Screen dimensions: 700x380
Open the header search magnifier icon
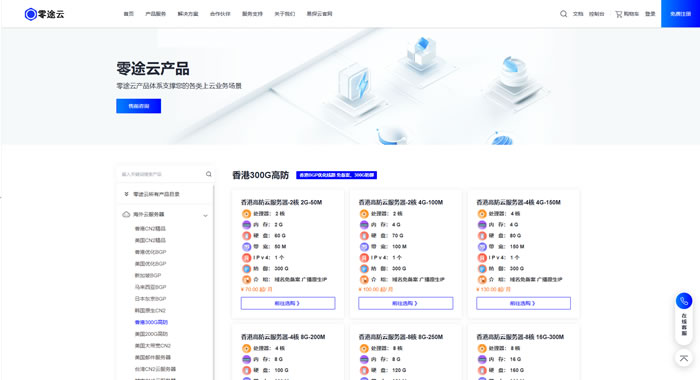click(x=563, y=14)
